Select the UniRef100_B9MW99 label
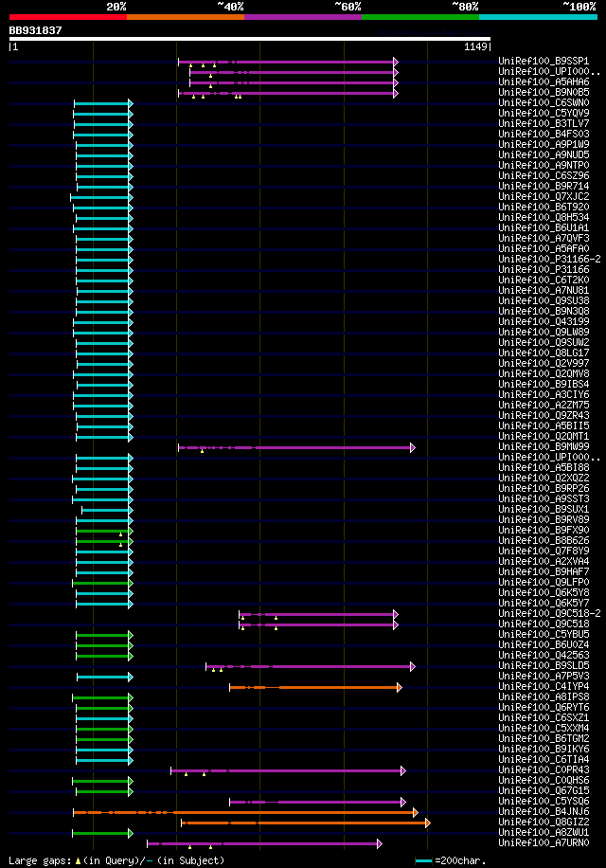This screenshot has height=868, width=606. [x=544, y=446]
